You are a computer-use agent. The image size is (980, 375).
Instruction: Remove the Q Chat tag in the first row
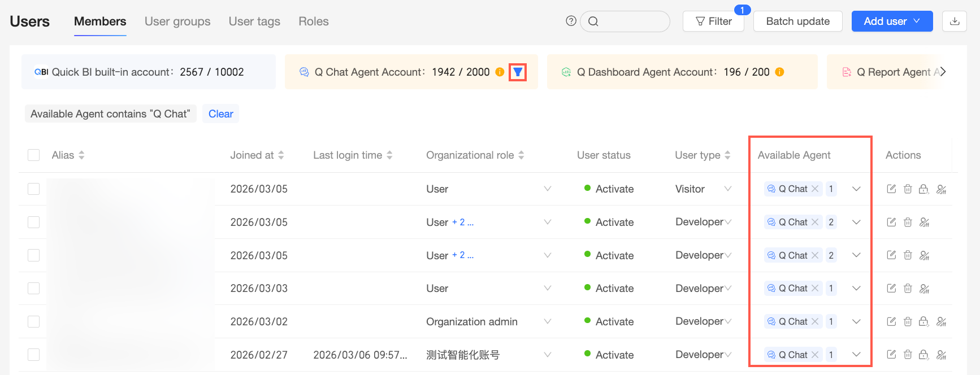click(x=815, y=189)
